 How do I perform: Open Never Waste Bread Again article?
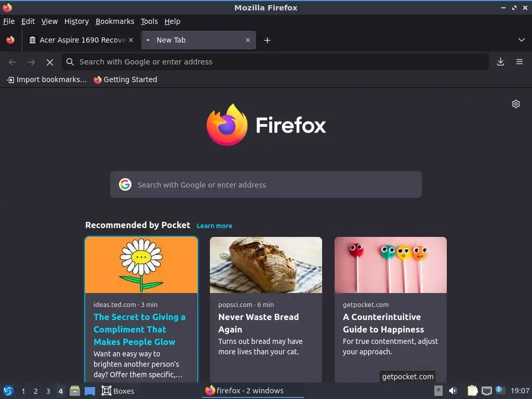(259, 323)
